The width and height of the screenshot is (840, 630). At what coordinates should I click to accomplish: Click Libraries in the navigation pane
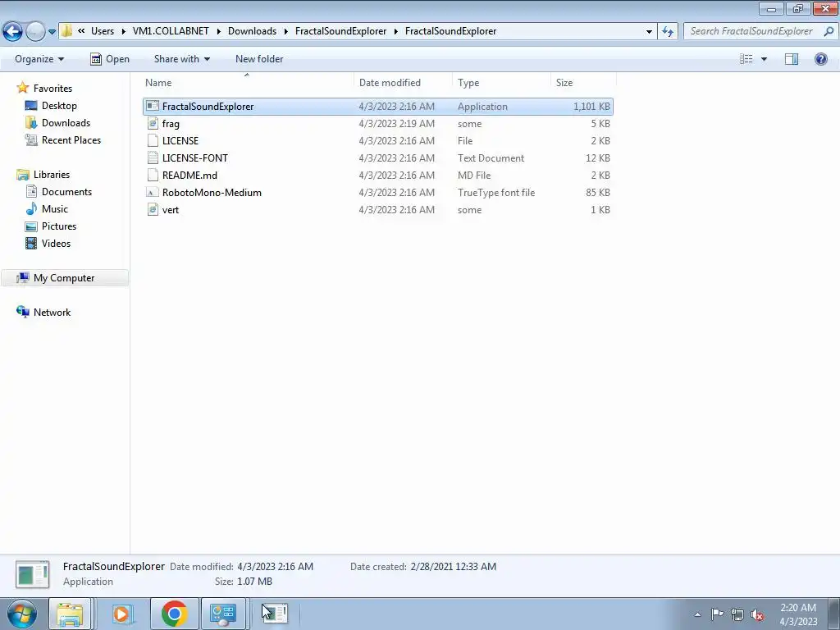tap(52, 174)
